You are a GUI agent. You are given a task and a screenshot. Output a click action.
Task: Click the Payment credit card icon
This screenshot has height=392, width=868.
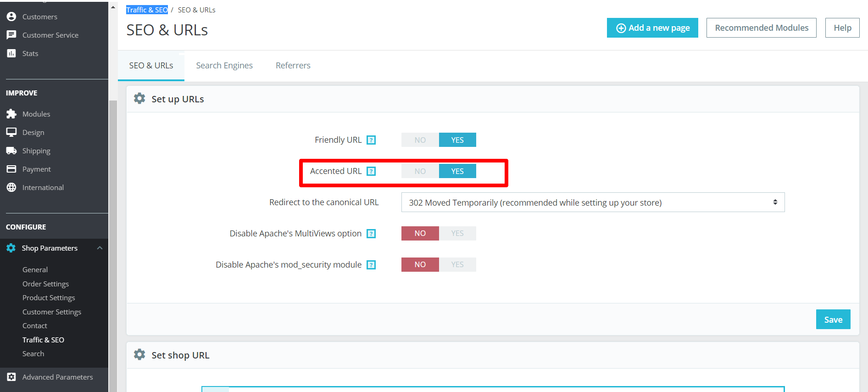coord(11,169)
